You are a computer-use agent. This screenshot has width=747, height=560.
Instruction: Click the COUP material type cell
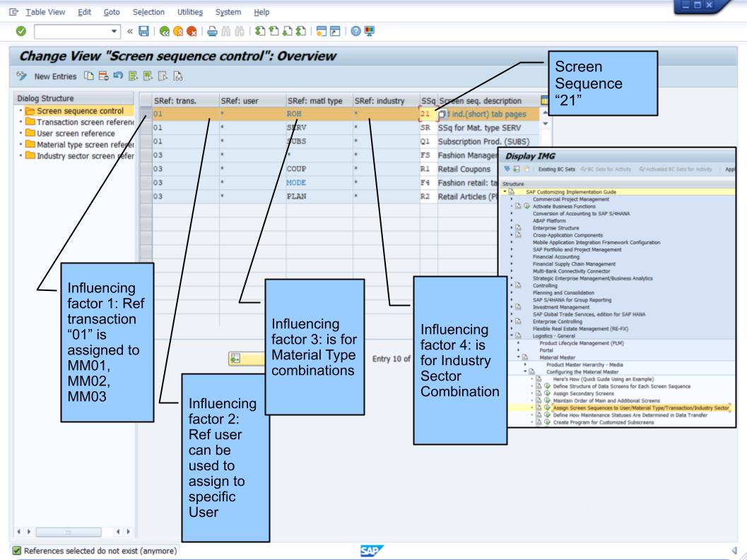[x=319, y=169]
